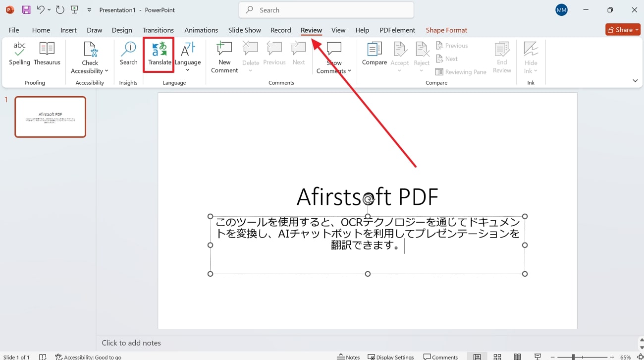Screen dimensions: 644x360
Task: Open the Thesaurus
Action: [x=47, y=54]
